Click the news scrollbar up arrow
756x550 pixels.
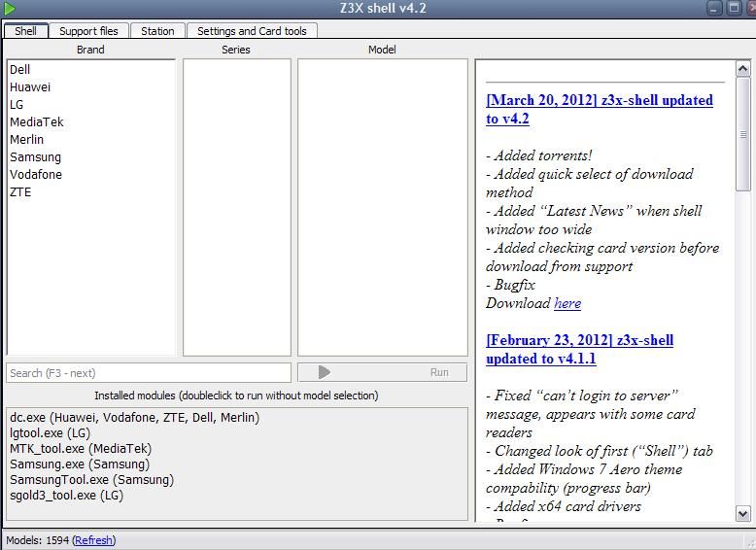(x=743, y=69)
